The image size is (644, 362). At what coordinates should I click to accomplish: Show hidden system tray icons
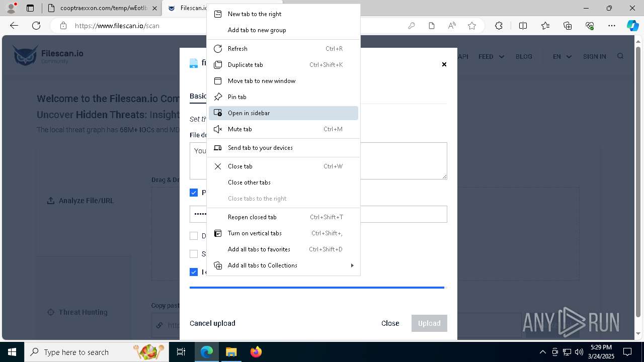click(x=542, y=352)
